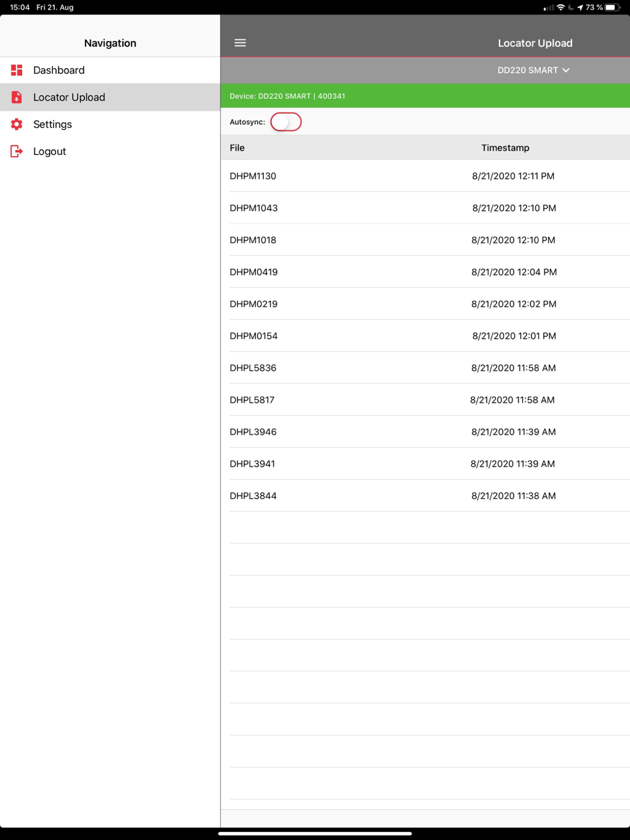Click the File column header

[238, 148]
